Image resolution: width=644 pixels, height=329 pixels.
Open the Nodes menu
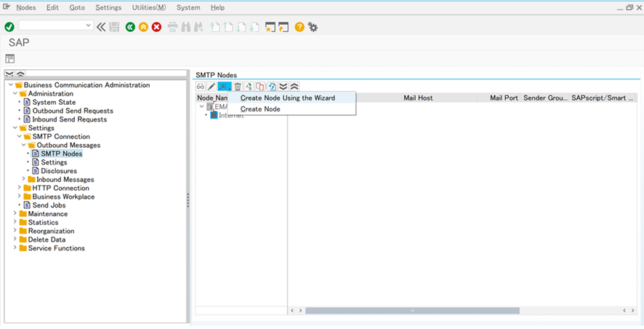26,7
